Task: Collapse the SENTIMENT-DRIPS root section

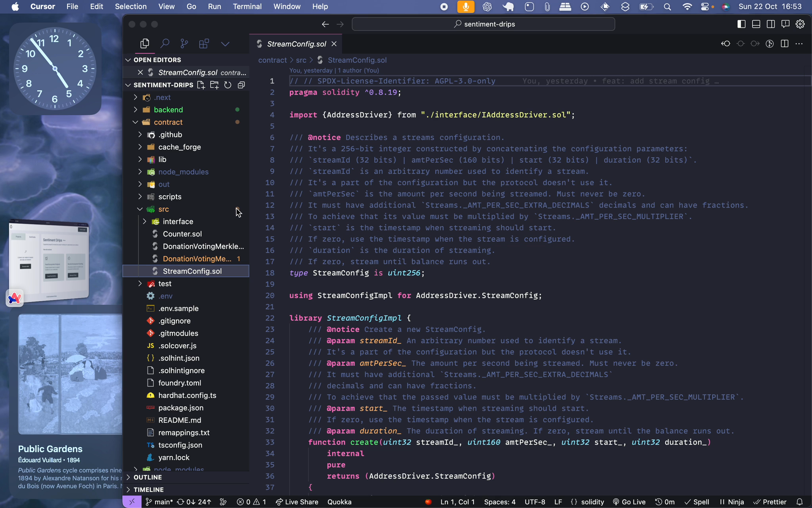Action: pyautogui.click(x=128, y=85)
